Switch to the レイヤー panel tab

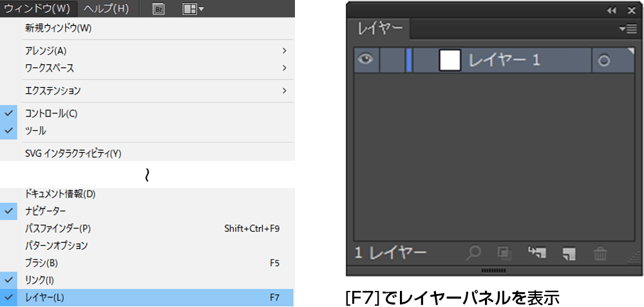tap(379, 29)
